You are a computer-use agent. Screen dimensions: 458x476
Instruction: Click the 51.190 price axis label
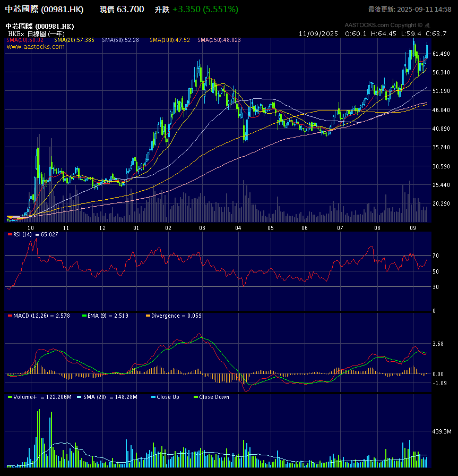pos(442,91)
